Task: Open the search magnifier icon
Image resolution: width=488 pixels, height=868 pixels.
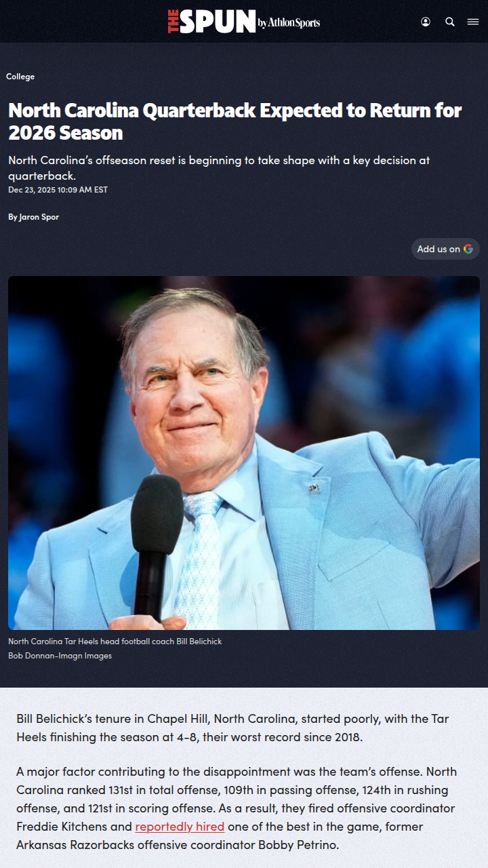Action: point(450,22)
